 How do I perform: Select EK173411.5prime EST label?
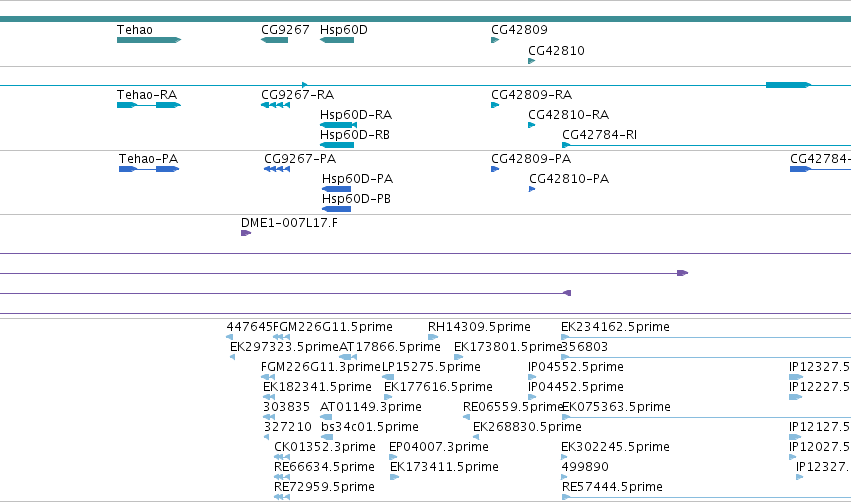(x=444, y=467)
